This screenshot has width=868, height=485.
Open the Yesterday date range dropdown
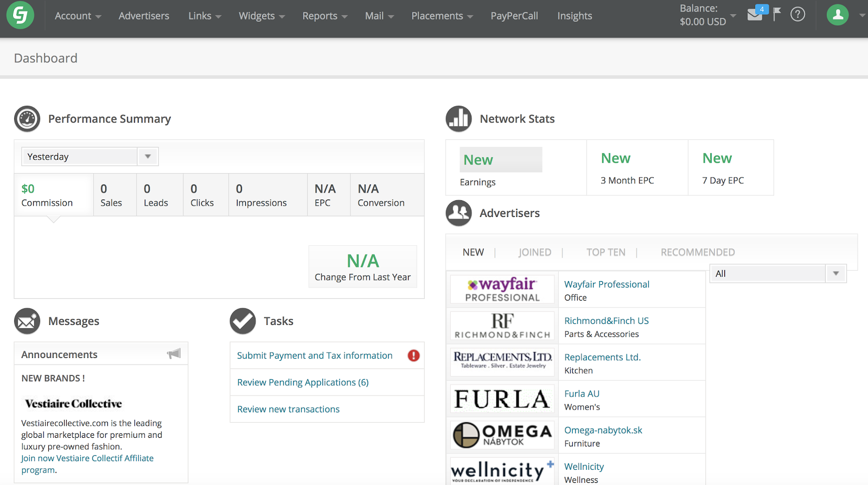(x=90, y=157)
